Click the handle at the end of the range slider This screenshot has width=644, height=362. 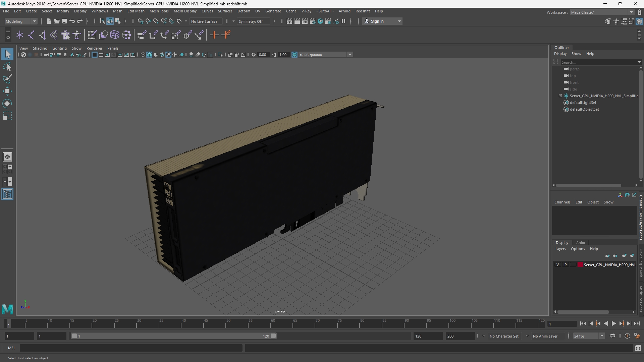(273, 336)
